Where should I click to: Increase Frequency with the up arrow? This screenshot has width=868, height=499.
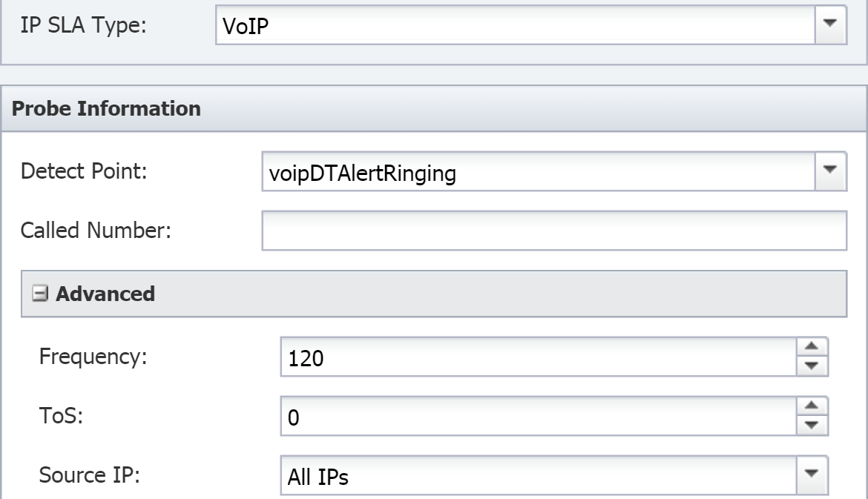812,347
